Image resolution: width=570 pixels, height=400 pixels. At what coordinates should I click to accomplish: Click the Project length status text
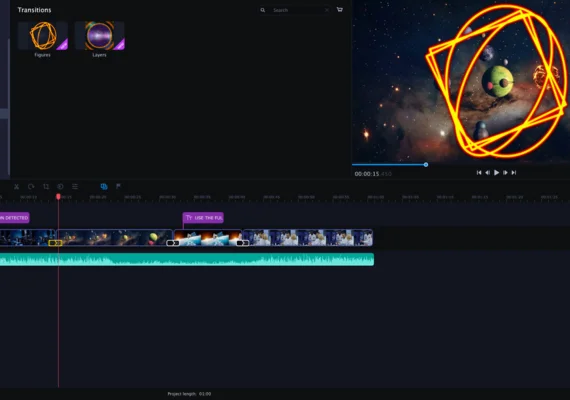tap(189, 394)
